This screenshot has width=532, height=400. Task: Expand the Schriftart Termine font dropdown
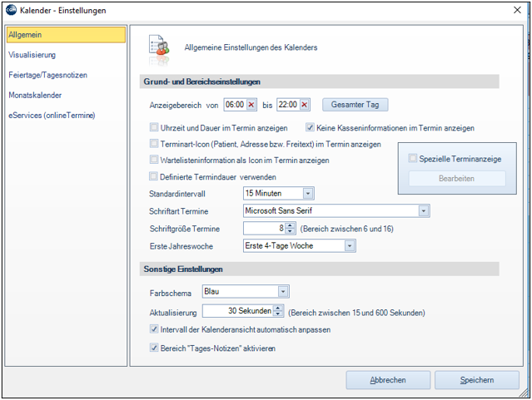pyautogui.click(x=424, y=211)
